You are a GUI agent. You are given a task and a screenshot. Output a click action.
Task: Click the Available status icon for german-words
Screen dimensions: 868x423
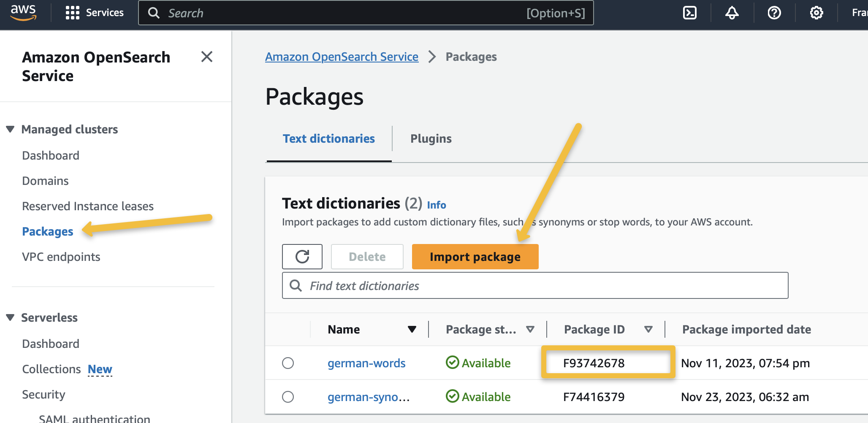pos(452,363)
